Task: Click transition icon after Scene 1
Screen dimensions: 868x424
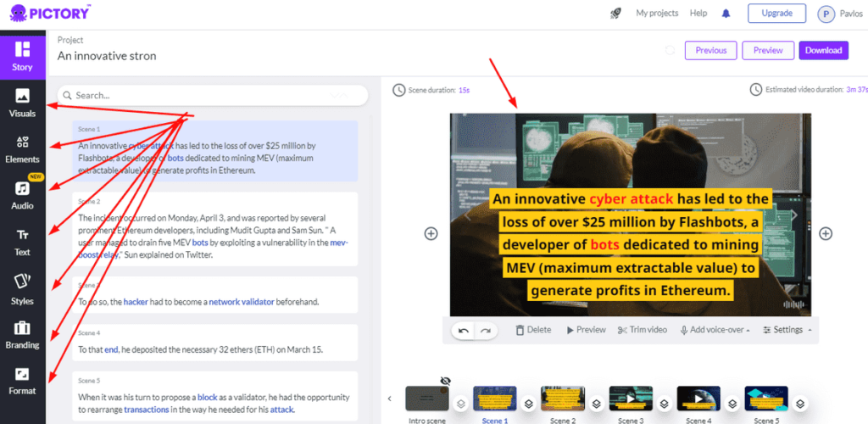Action: tap(529, 404)
